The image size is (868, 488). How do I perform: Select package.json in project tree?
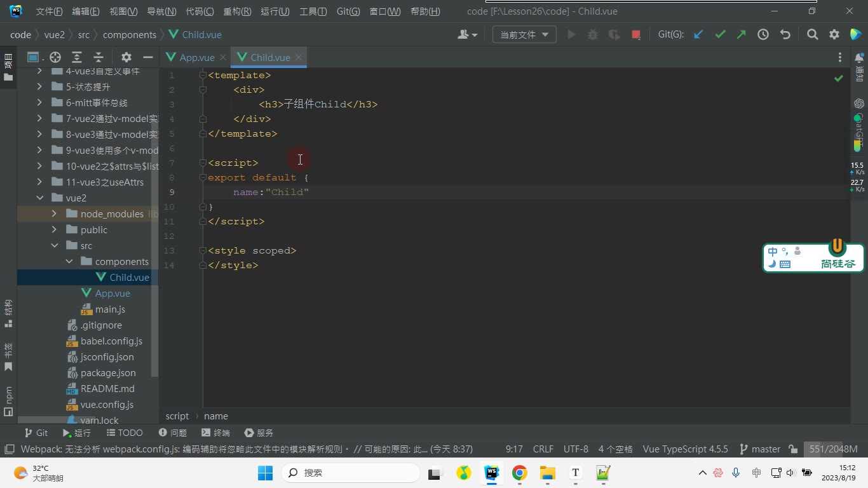(x=108, y=373)
